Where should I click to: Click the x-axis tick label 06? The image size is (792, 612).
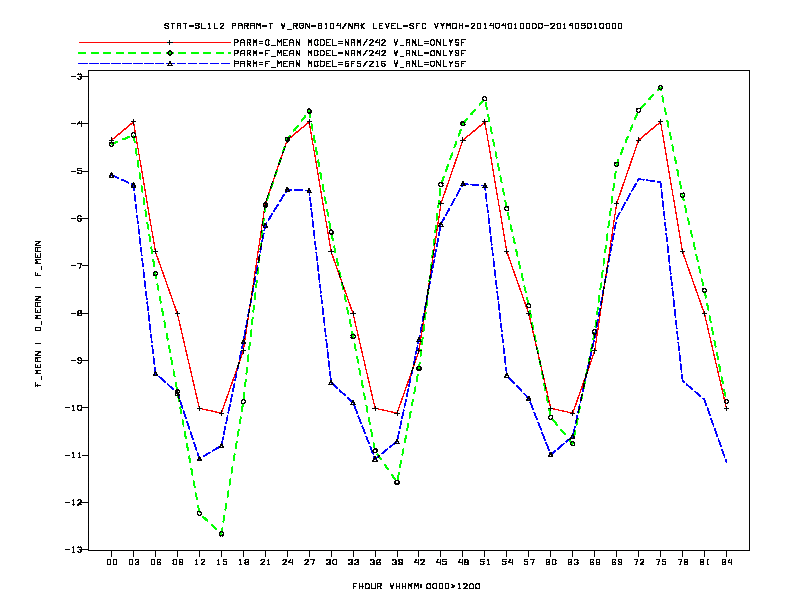[156, 562]
